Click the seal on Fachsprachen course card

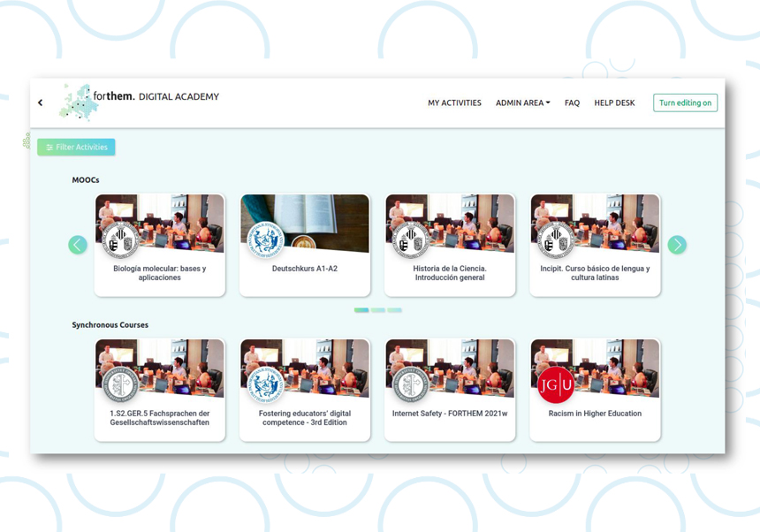(121, 384)
